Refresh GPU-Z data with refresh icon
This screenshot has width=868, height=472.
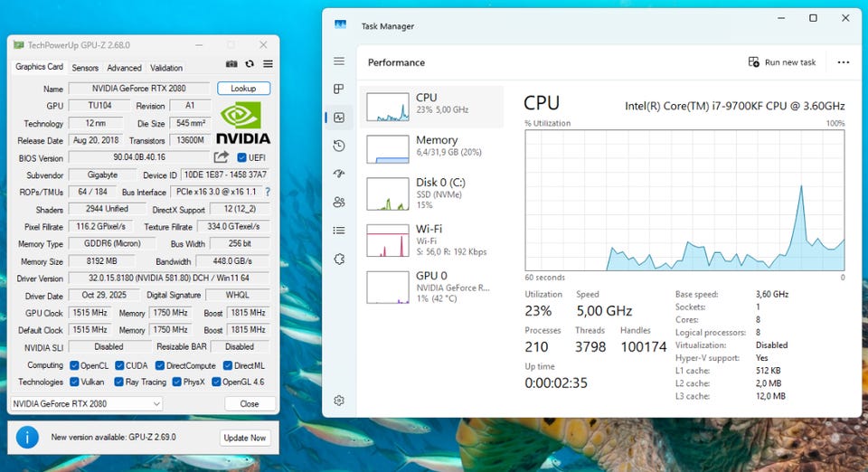[x=250, y=64]
